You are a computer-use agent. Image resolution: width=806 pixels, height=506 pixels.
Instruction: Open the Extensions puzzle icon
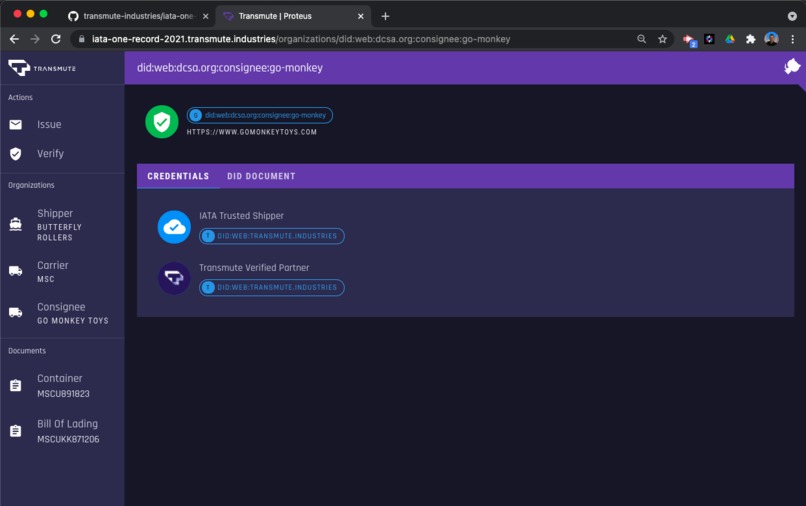point(750,39)
